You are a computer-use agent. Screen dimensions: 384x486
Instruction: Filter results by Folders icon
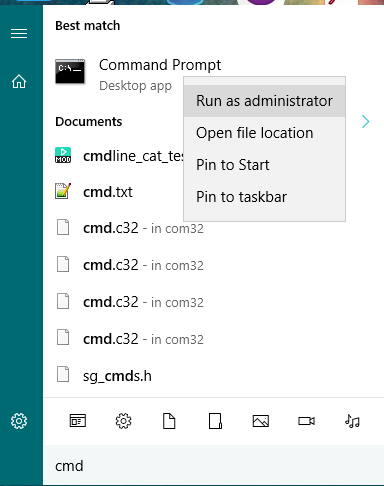tap(215, 421)
